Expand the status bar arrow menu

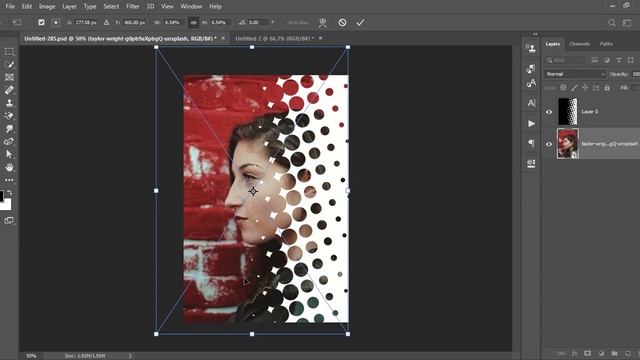tap(130, 356)
